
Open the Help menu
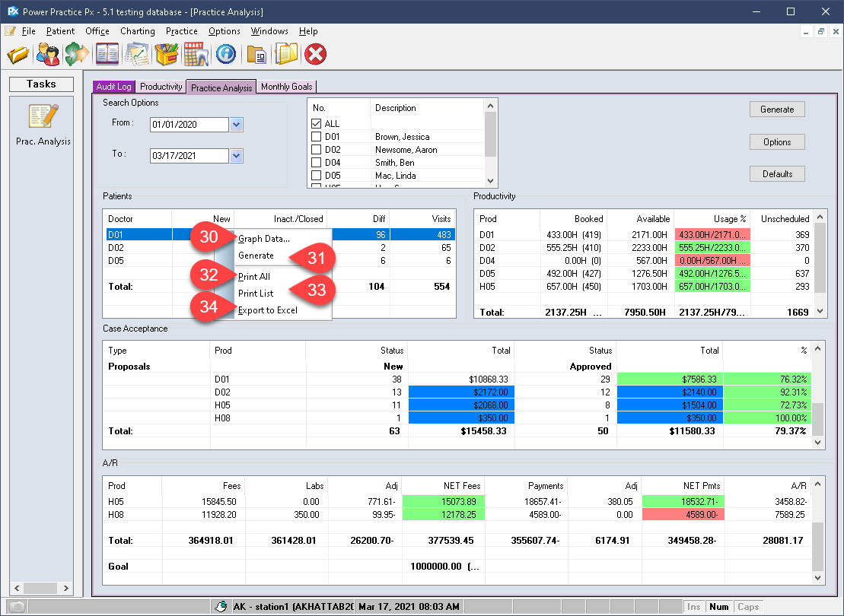(308, 31)
